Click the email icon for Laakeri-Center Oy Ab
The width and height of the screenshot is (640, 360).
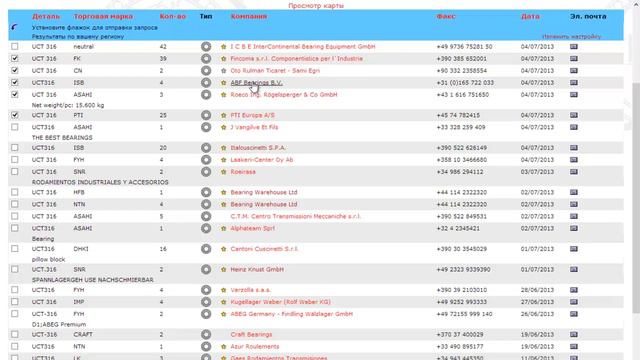click(x=573, y=160)
